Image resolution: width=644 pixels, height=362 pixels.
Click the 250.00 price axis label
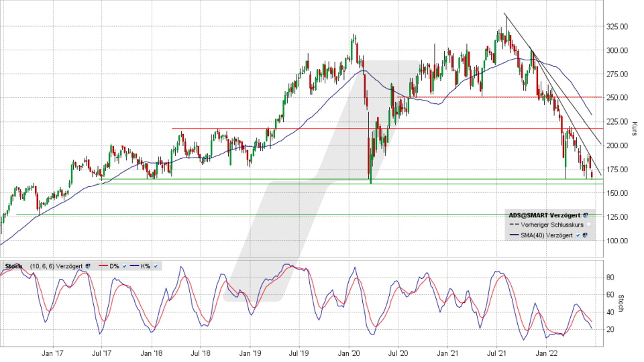coord(617,98)
